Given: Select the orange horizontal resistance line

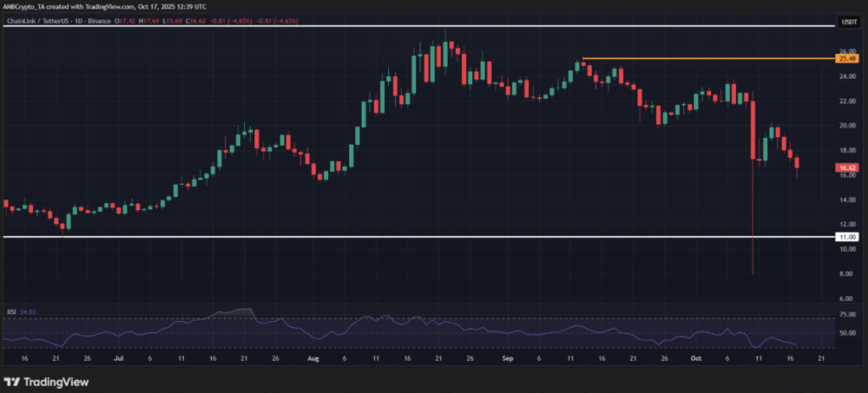Looking at the screenshot, I should 704,58.
